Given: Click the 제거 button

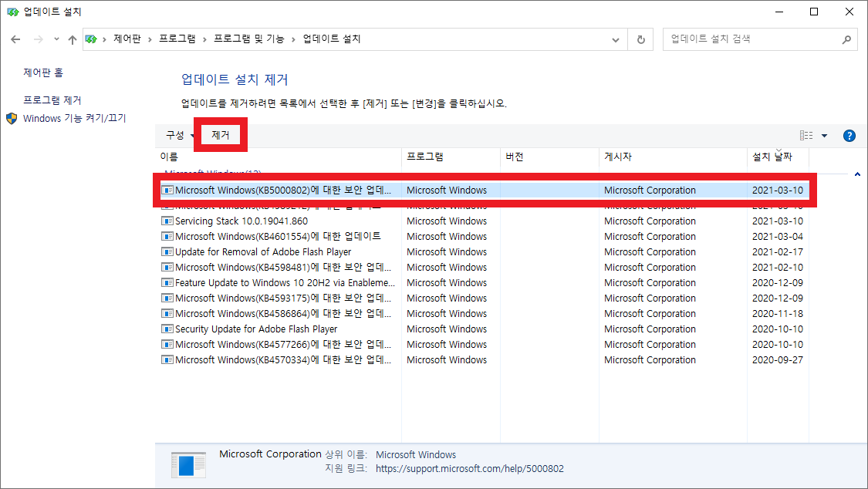Looking at the screenshot, I should coord(221,135).
